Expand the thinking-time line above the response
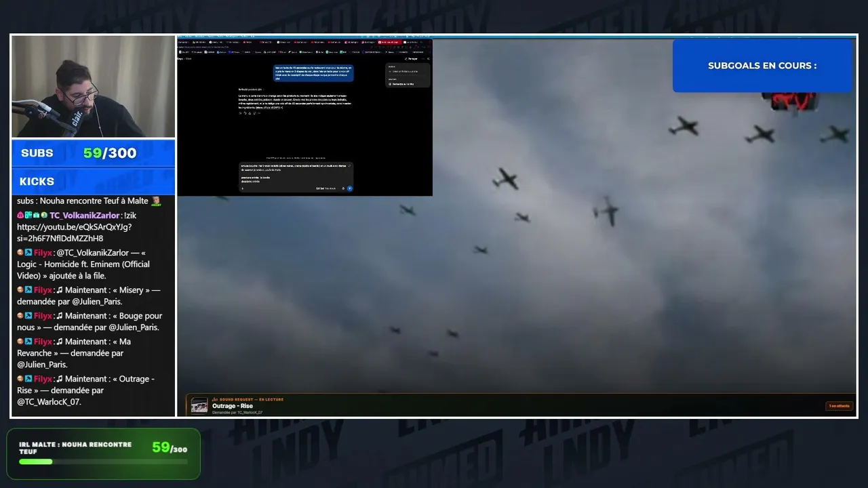 click(x=250, y=89)
